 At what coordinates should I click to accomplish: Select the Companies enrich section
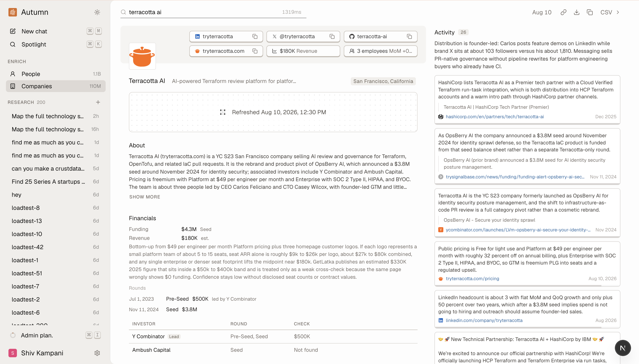pos(56,86)
